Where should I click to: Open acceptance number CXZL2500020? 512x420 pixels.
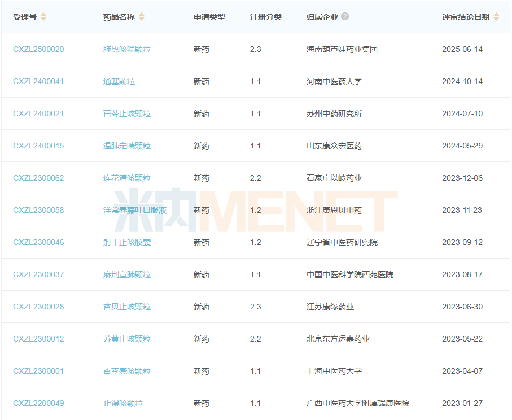click(38, 49)
